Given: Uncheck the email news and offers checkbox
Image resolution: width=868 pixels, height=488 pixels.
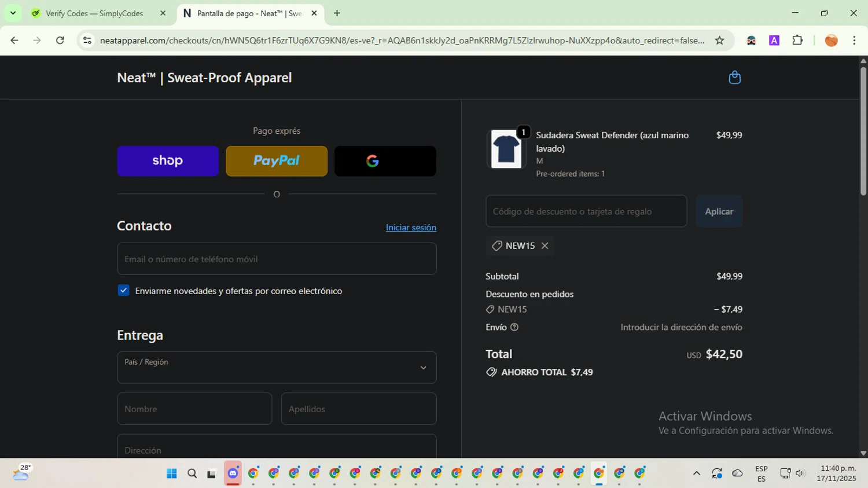Looking at the screenshot, I should [x=123, y=291].
